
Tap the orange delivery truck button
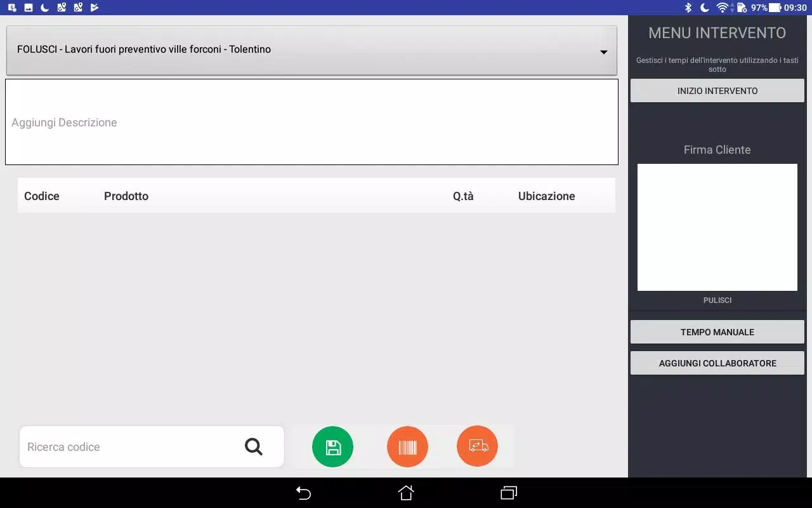point(477,446)
